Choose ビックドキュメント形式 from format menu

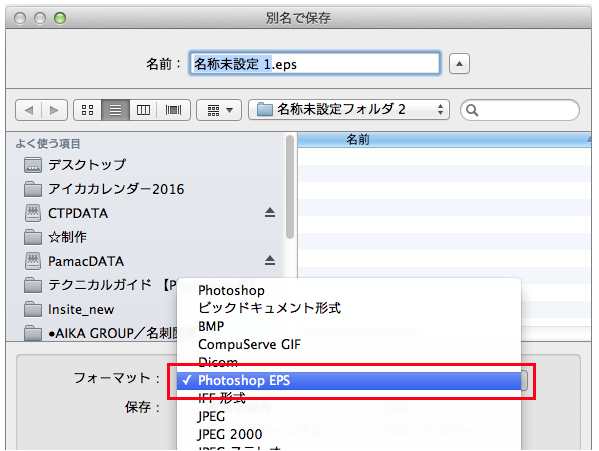click(349, 308)
